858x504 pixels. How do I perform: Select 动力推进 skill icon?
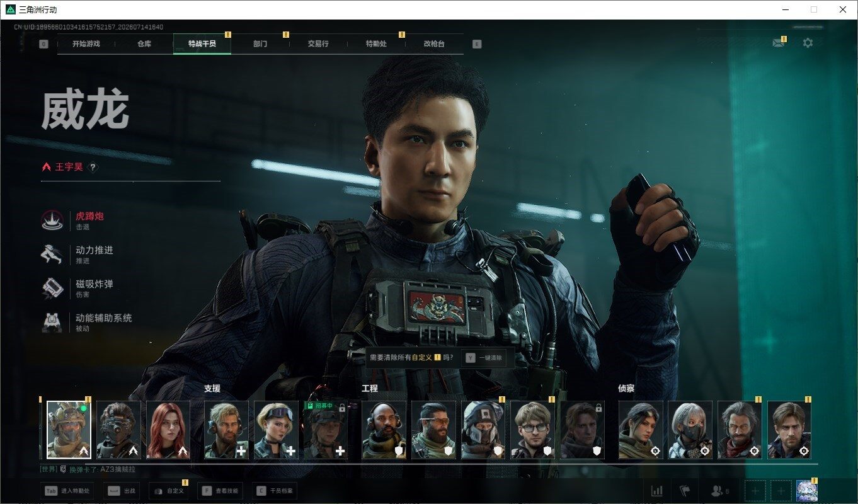click(52, 255)
